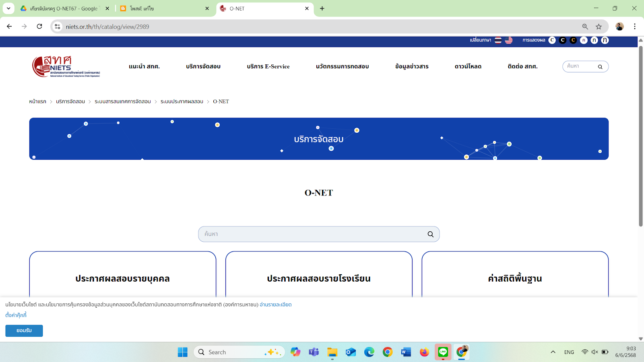Open Outlook from taskbar
Image resolution: width=644 pixels, height=362 pixels.
point(351,352)
